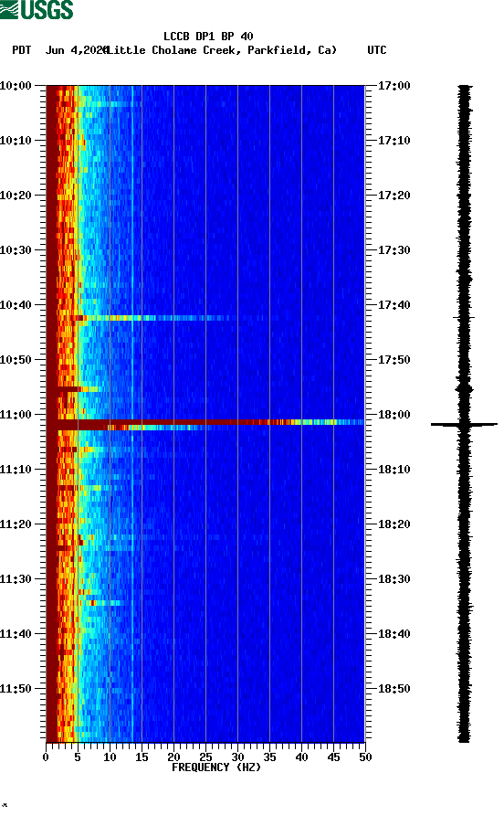Click the '18:50' UTC time label
The image size is (504, 815).
click(x=394, y=689)
